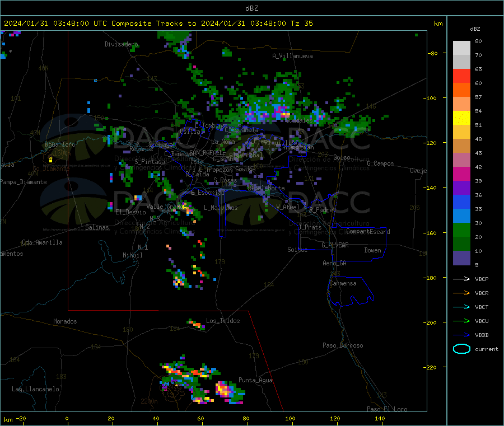Click the green VBCU arrow legend icon
This screenshot has width=504, height=426.
461,321
